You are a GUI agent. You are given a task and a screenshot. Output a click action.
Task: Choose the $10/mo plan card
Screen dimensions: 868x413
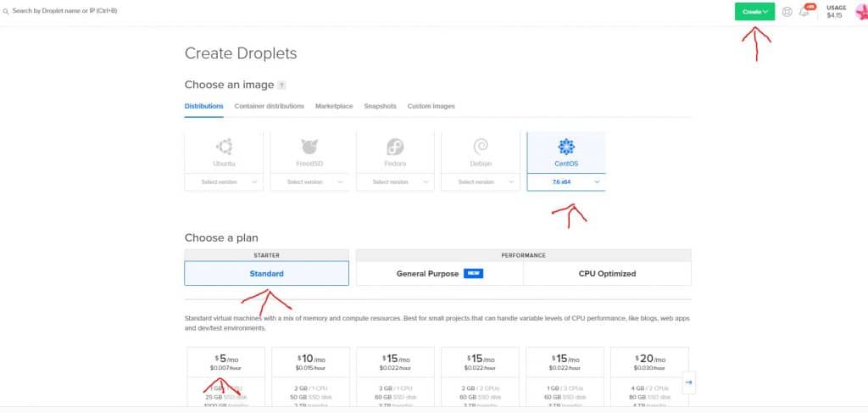tap(310, 377)
